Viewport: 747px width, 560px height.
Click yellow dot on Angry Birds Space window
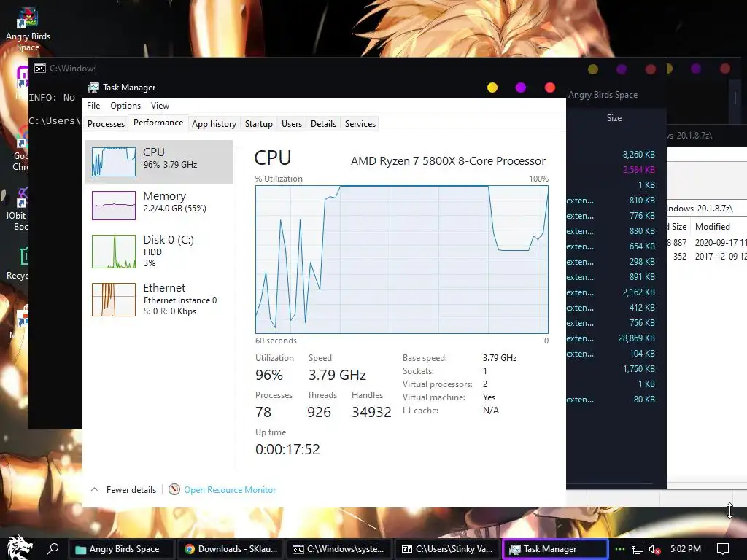[x=593, y=69]
